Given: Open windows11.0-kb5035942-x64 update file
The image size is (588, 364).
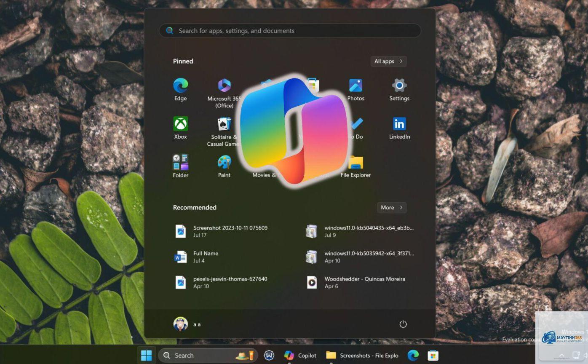Looking at the screenshot, I should point(360,257).
